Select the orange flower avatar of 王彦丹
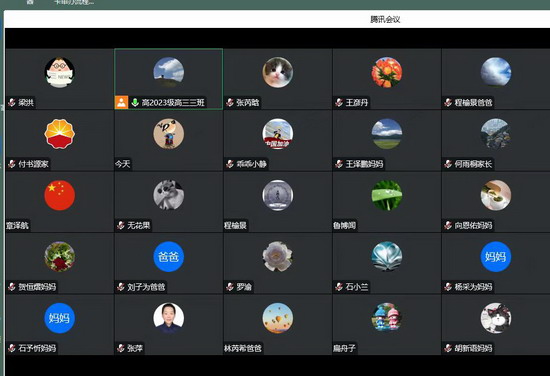The height and width of the screenshot is (376, 550). [x=387, y=73]
